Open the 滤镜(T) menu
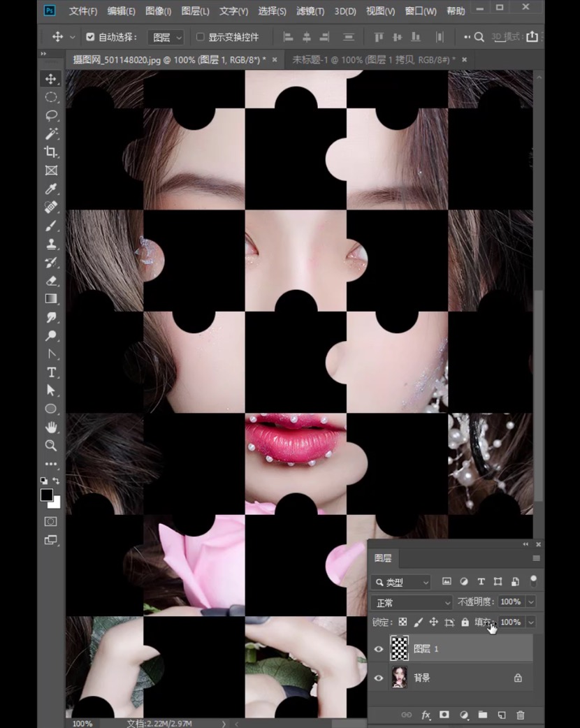This screenshot has height=728, width=580. 310,11
